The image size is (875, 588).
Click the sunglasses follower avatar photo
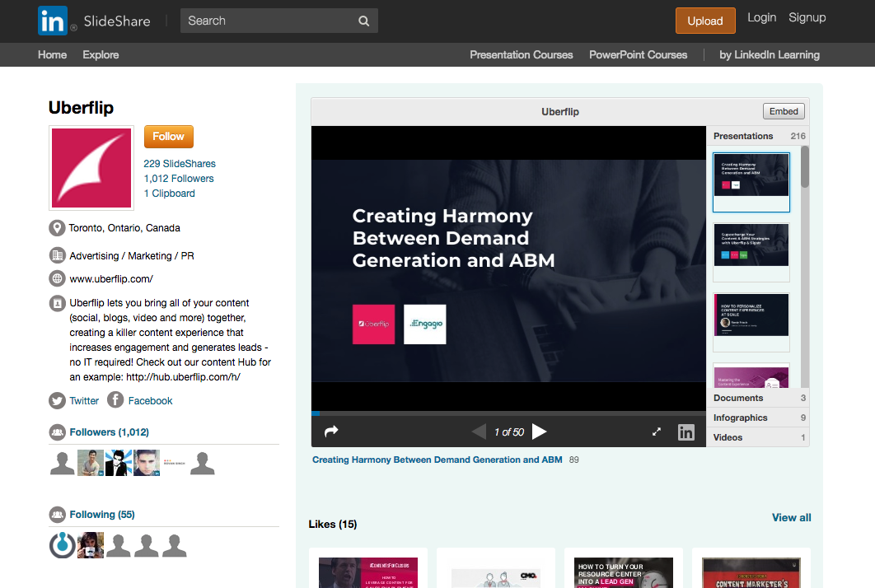click(x=147, y=463)
